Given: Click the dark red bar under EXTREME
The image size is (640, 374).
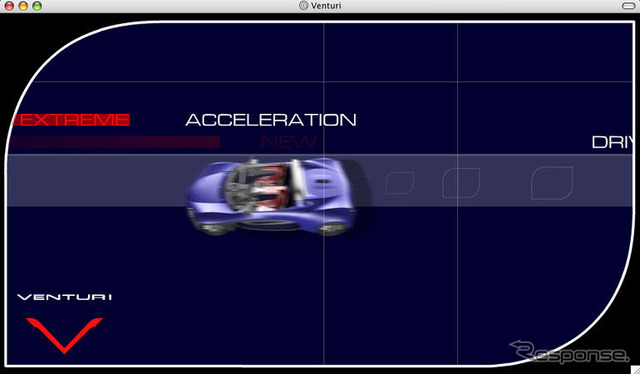Looking at the screenshot, I should (116, 142).
